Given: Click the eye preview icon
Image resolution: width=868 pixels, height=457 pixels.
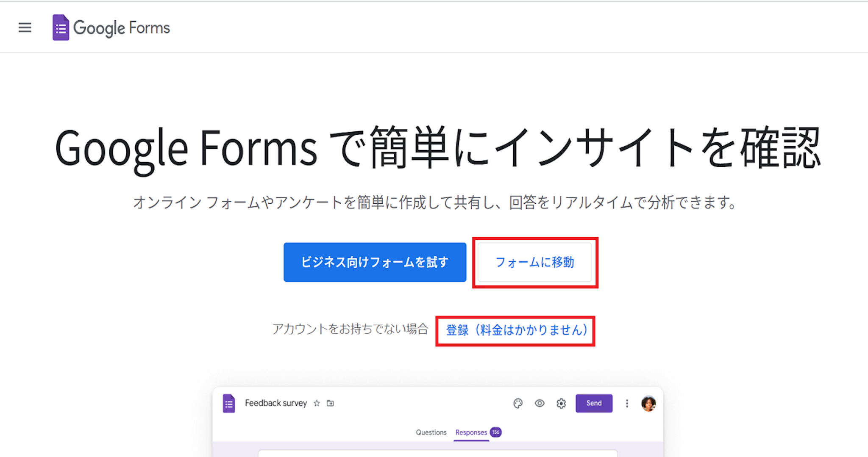Looking at the screenshot, I should (540, 403).
